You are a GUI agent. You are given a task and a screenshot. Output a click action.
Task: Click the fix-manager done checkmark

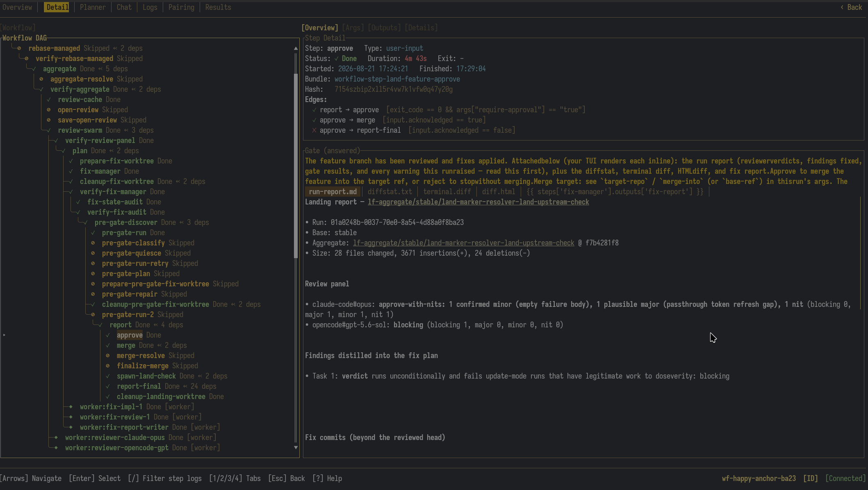(71, 171)
